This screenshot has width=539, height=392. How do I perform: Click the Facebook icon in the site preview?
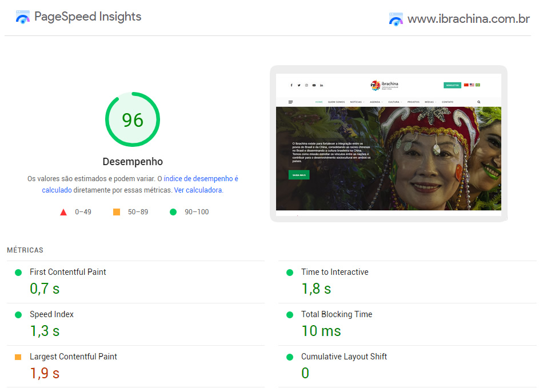coord(292,85)
